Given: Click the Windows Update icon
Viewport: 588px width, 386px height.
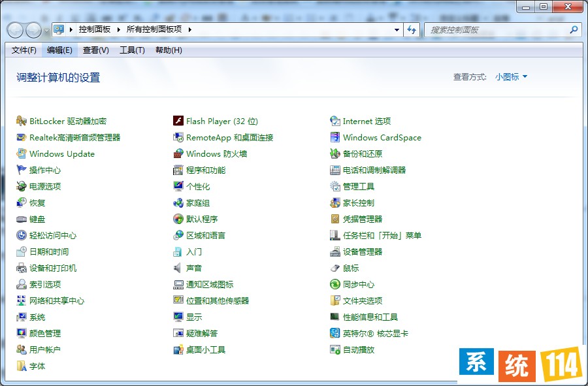Looking at the screenshot, I should 22,153.
